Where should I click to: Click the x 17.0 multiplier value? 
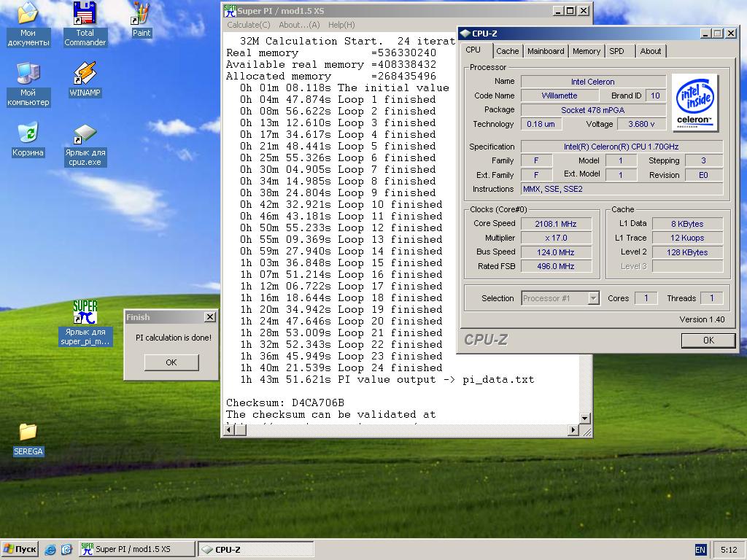click(x=556, y=238)
